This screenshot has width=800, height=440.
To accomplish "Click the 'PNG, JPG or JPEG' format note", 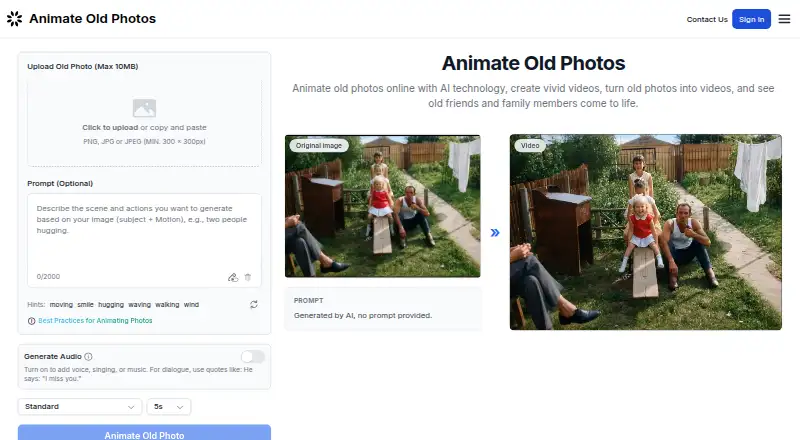I will click(144, 141).
